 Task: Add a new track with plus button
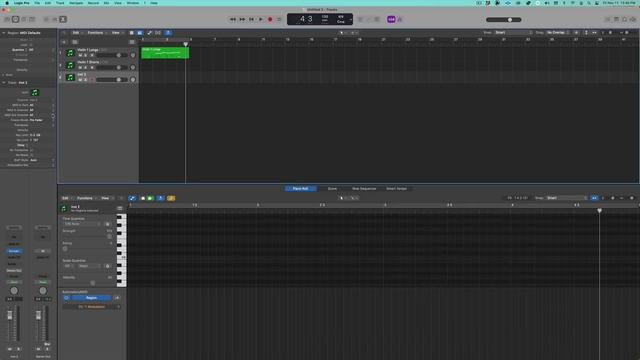coord(64,42)
